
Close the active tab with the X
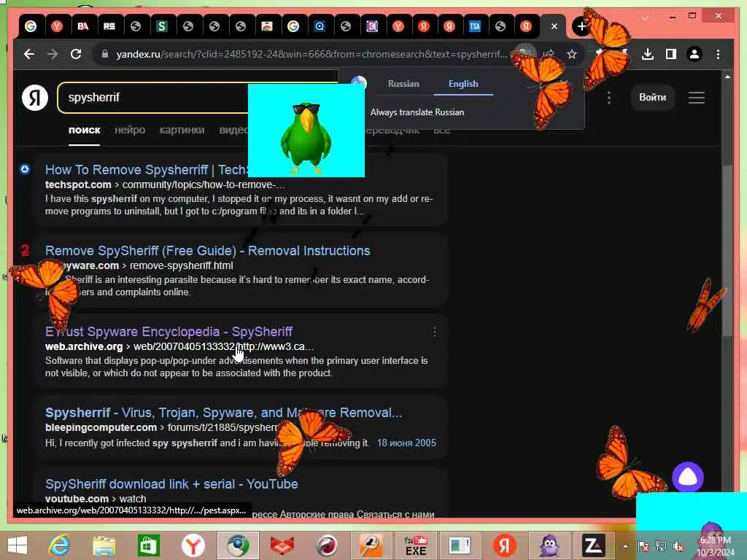pyautogui.click(x=554, y=27)
